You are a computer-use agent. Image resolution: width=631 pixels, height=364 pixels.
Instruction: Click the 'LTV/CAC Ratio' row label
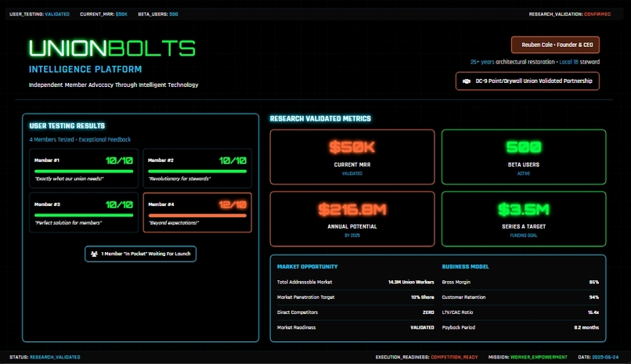(457, 312)
